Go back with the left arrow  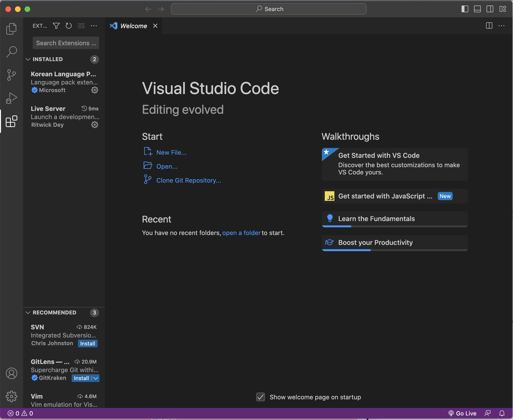[x=148, y=9]
